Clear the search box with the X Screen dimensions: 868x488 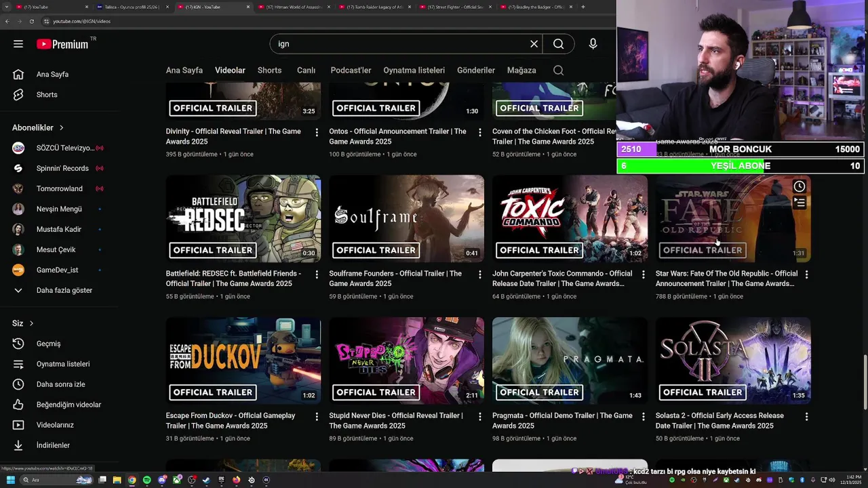click(x=534, y=44)
